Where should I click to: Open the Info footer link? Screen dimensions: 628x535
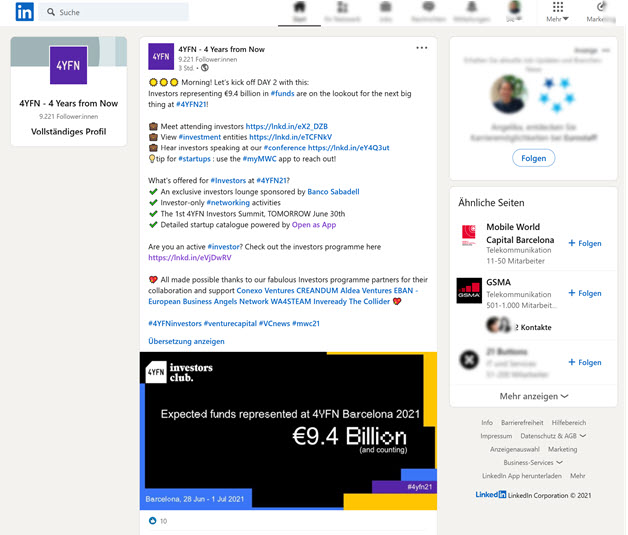[x=487, y=423]
